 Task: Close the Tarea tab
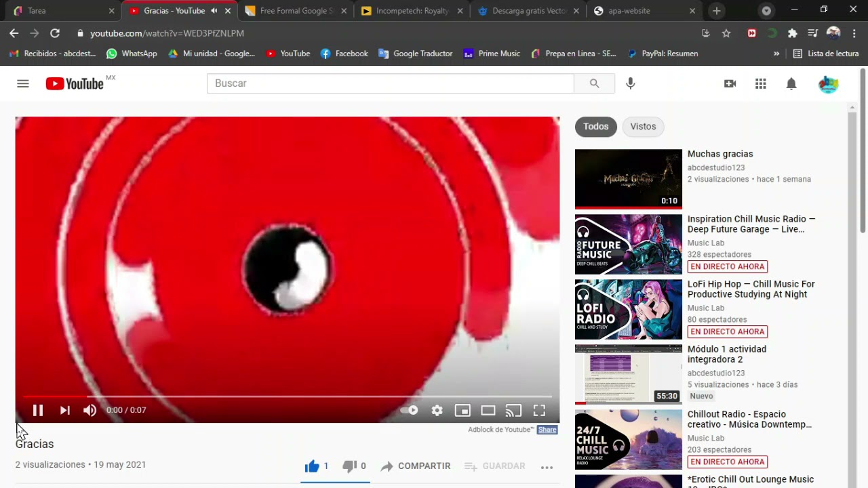[x=112, y=11]
